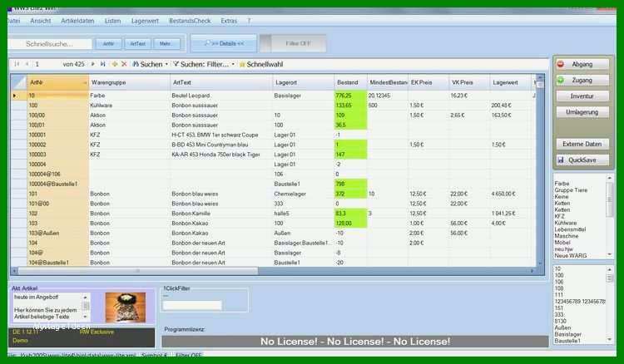This screenshot has width=624, height=364.
Task: Open the Extras menu
Action: tap(229, 21)
